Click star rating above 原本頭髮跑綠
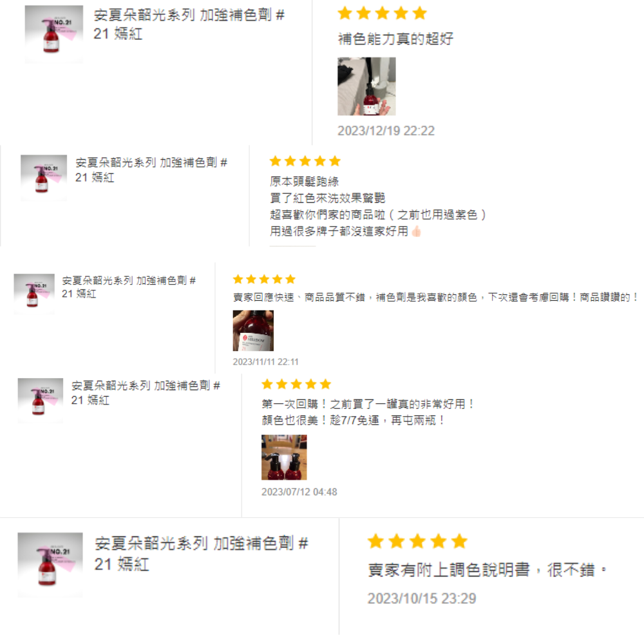 tap(305, 161)
